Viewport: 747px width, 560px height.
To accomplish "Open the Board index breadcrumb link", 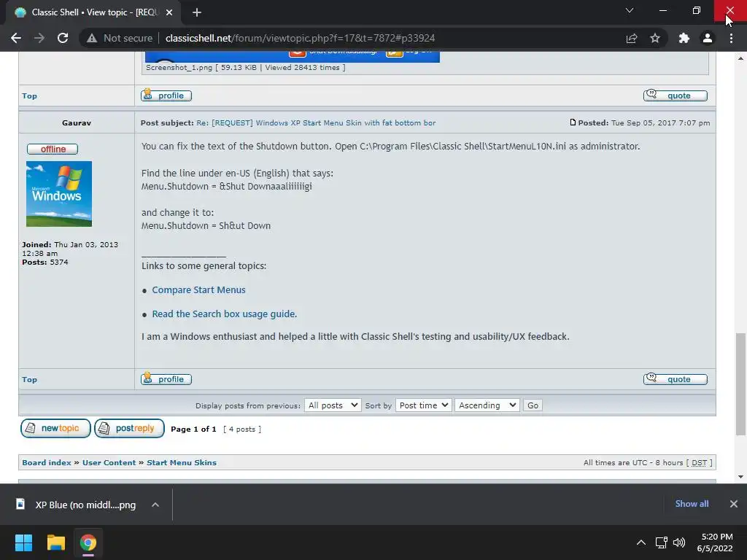I will (x=47, y=463).
